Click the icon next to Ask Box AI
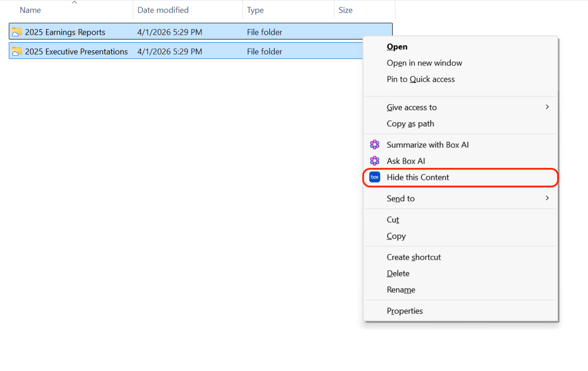The height and width of the screenshot is (371, 588). pyautogui.click(x=374, y=161)
